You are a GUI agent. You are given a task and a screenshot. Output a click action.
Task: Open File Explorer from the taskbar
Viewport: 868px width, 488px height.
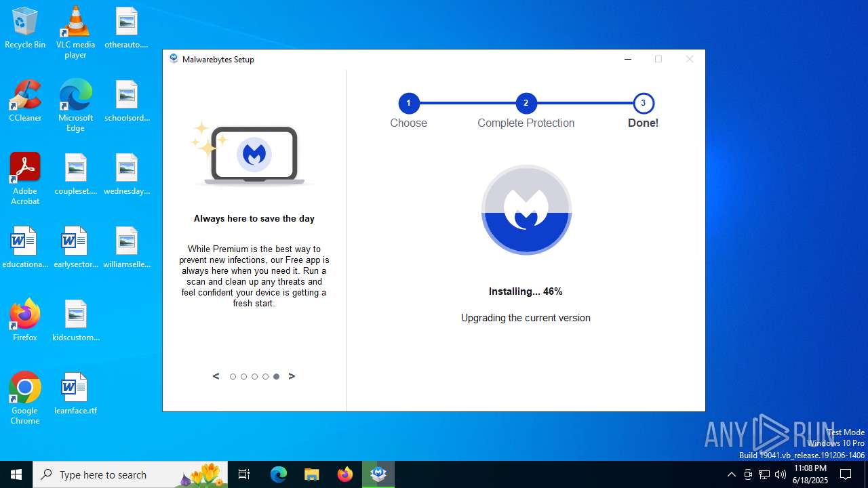(312, 474)
